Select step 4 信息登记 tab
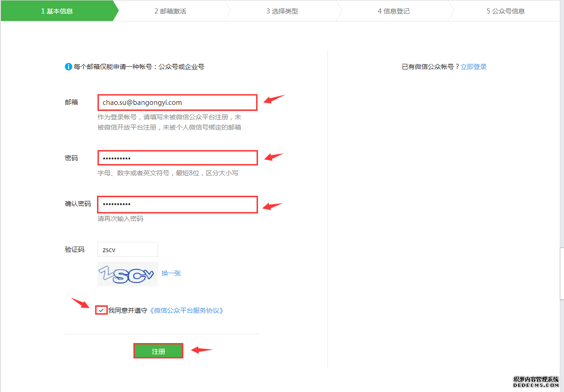The width and height of the screenshot is (564, 392). click(394, 11)
